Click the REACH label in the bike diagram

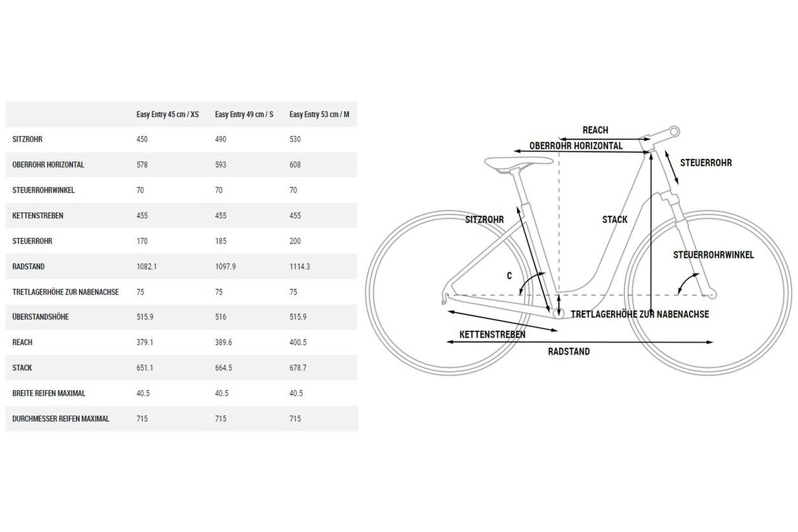595,130
